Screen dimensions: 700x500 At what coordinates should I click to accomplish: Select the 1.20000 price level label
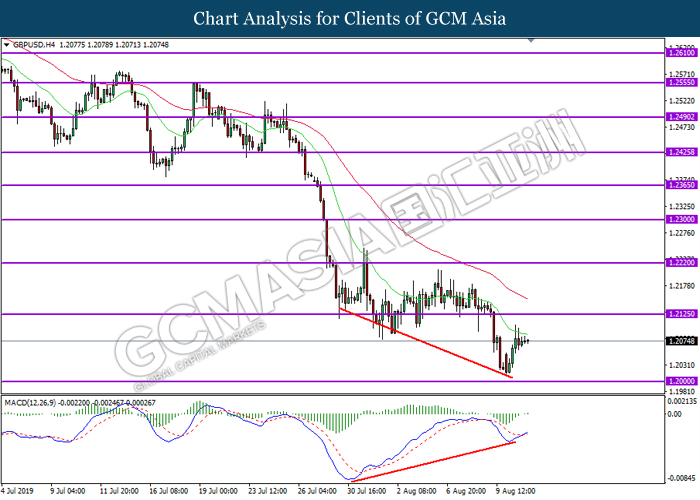point(681,381)
